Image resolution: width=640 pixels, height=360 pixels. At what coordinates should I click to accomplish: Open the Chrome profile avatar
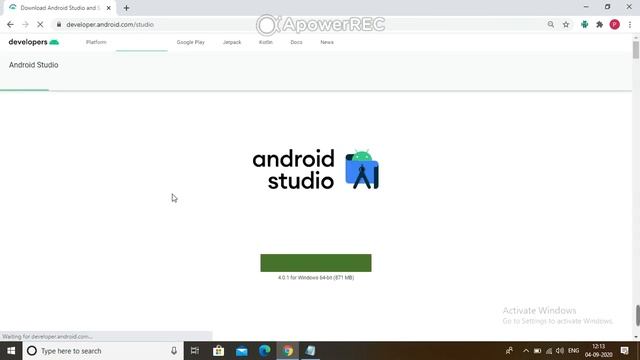[x=614, y=24]
